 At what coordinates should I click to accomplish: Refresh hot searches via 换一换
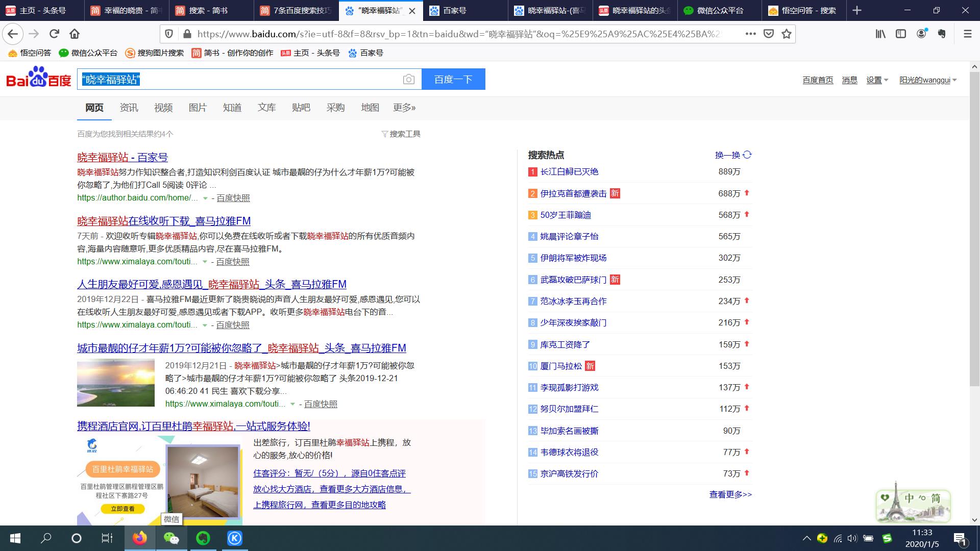coord(733,155)
